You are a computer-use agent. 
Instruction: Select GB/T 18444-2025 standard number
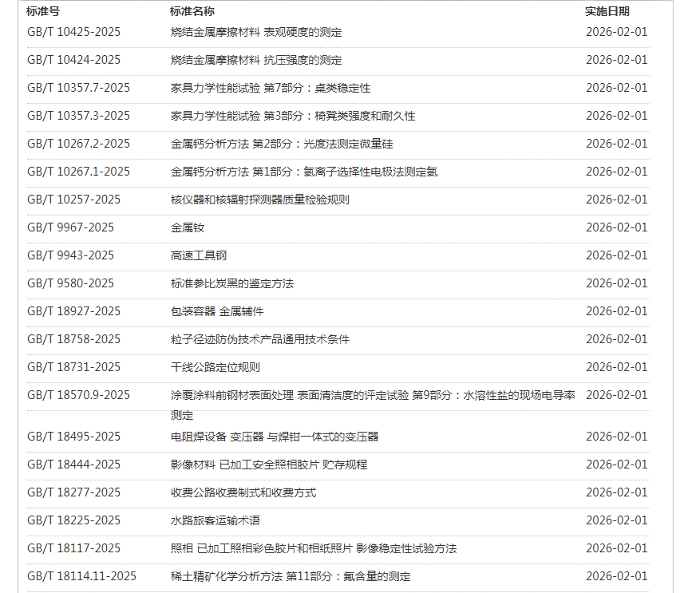tap(73, 465)
